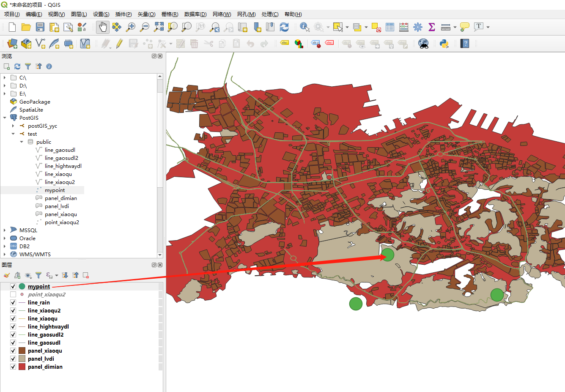Toggle visibility of panel_xiaoqu layer
The width and height of the screenshot is (565, 392).
[x=13, y=351]
